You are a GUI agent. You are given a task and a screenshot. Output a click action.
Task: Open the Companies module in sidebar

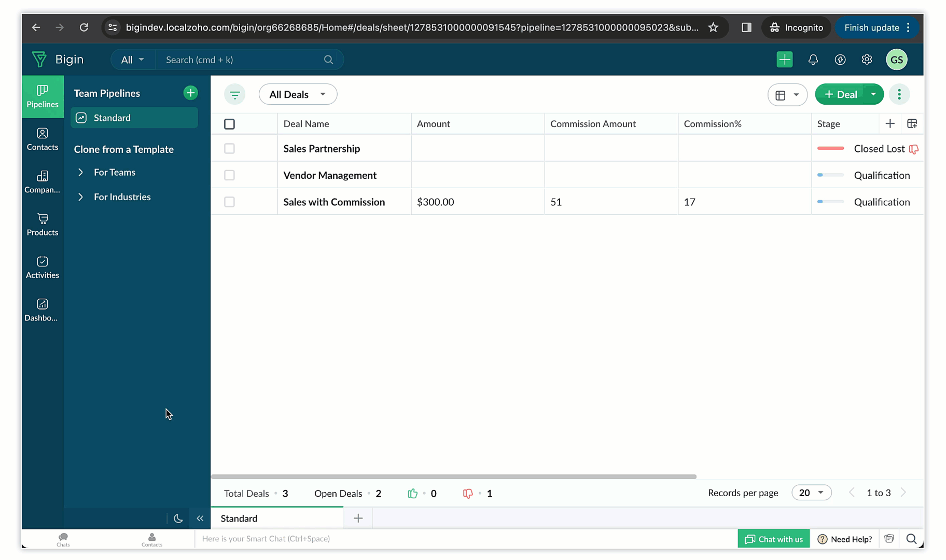[43, 182]
